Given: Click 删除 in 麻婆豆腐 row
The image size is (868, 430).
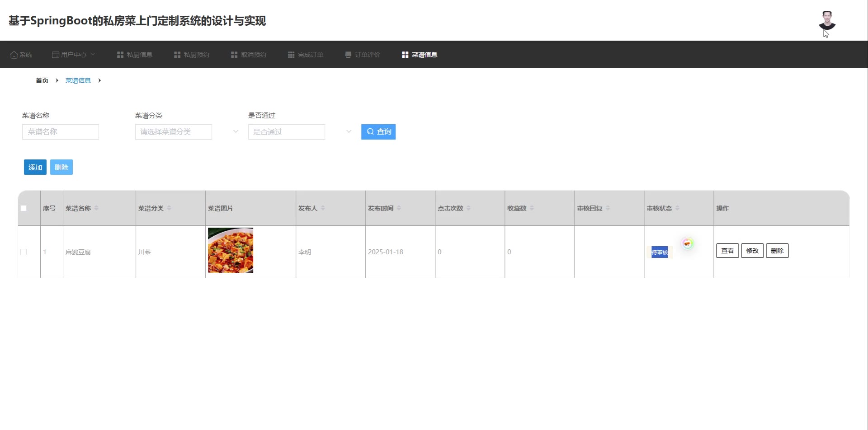Looking at the screenshot, I should pyautogui.click(x=777, y=251).
